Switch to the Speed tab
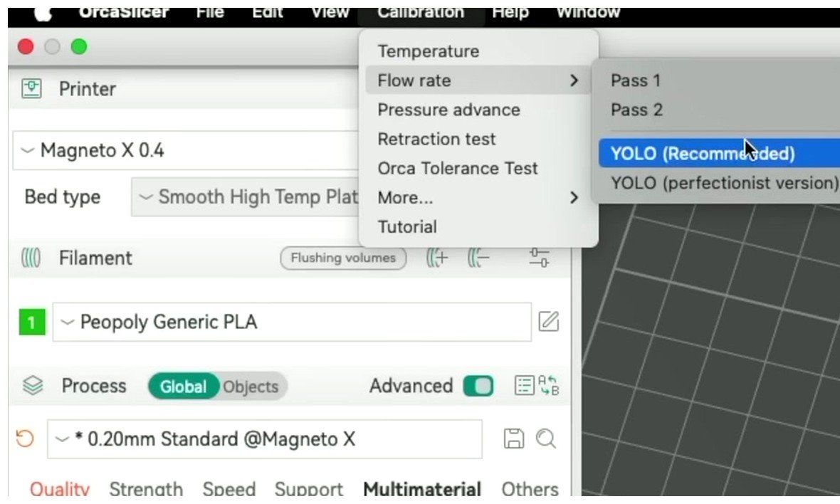The image size is (840, 504). click(229, 488)
